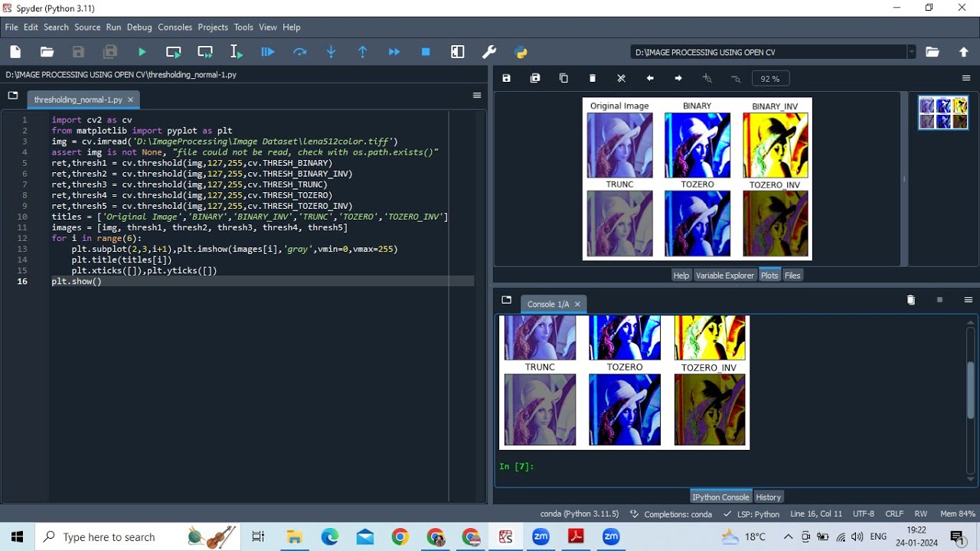Open the Search menu
The height and width of the screenshot is (551, 980).
[x=56, y=27]
